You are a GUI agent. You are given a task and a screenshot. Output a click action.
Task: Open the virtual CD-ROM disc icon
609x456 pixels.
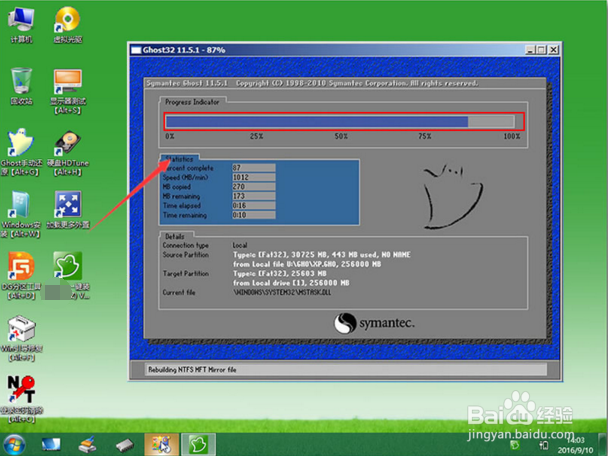(x=68, y=24)
